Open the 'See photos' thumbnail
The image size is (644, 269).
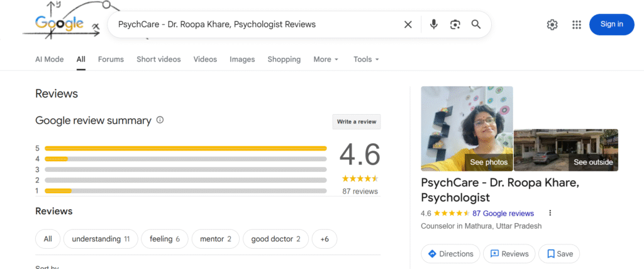coord(467,129)
